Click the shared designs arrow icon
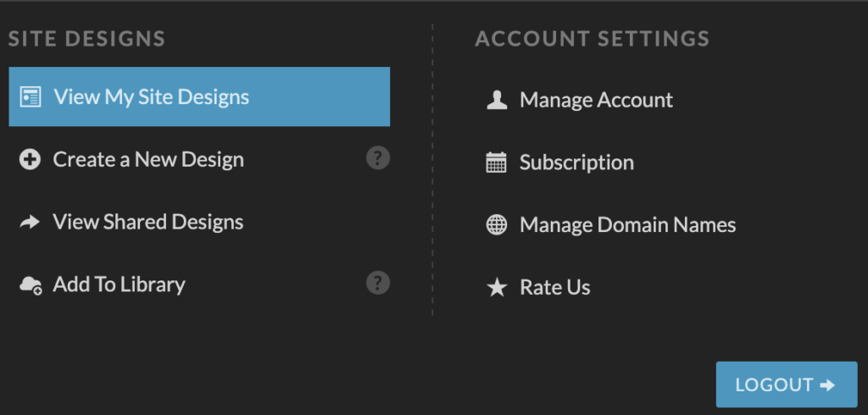 [x=30, y=222]
